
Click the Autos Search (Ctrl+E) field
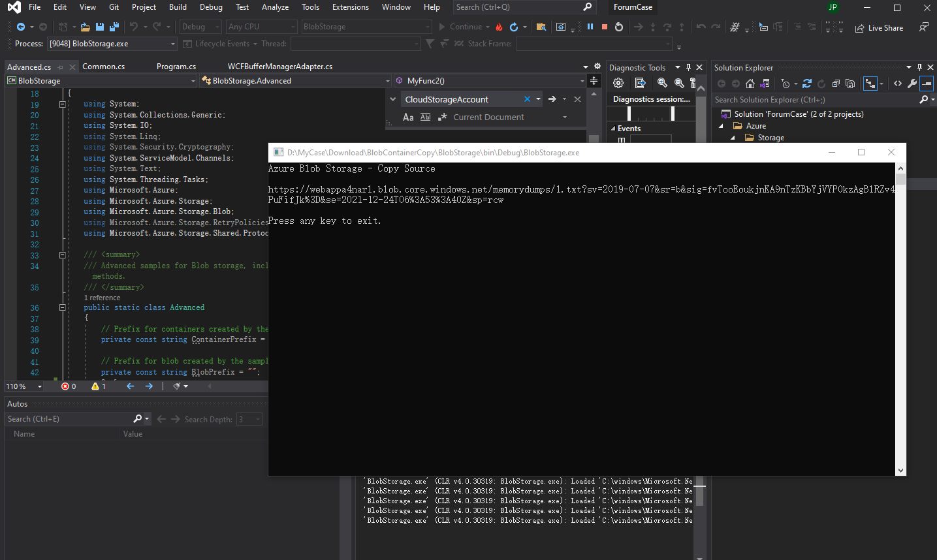point(69,419)
